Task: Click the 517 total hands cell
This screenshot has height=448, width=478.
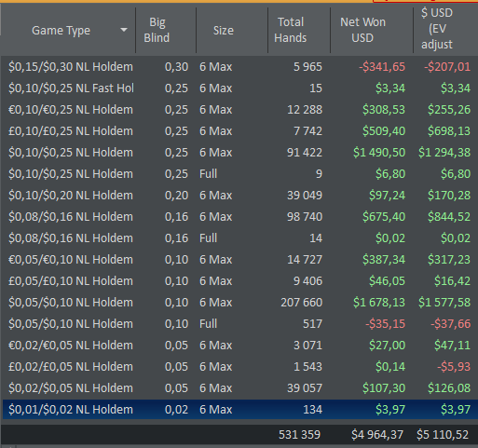Action: pos(312,324)
